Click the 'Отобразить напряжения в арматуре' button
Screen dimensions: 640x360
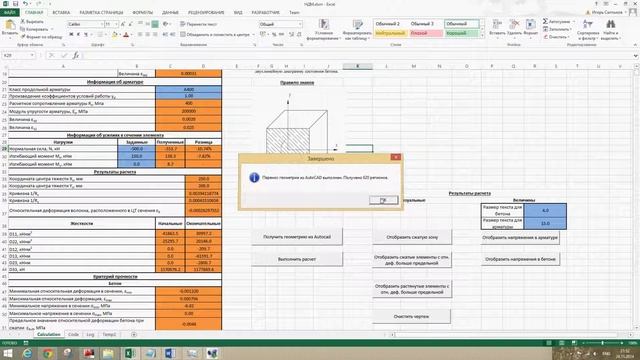520,237
